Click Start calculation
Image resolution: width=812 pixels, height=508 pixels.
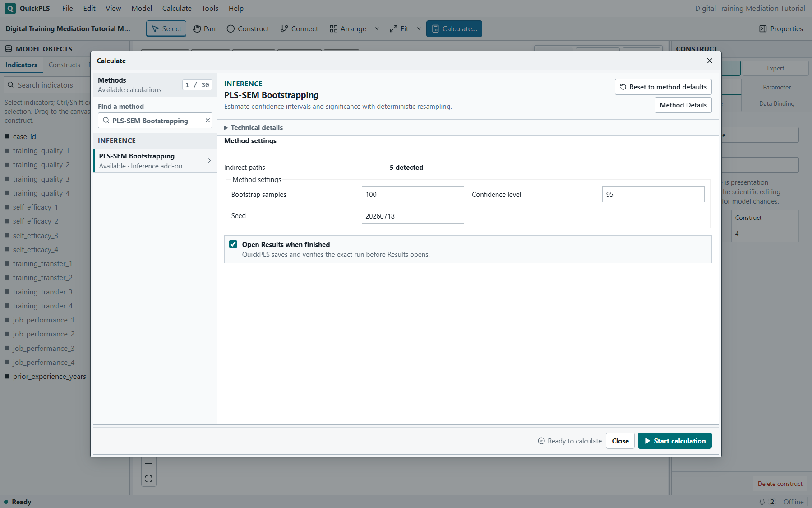point(675,441)
